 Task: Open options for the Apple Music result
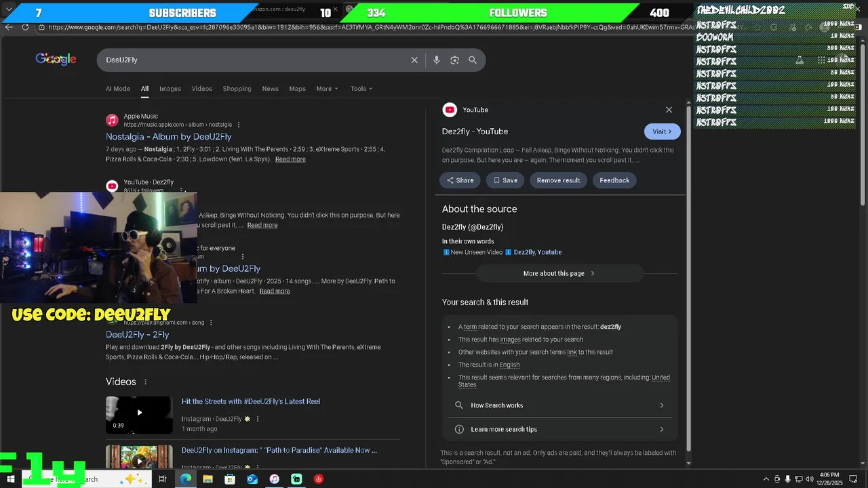(x=239, y=125)
